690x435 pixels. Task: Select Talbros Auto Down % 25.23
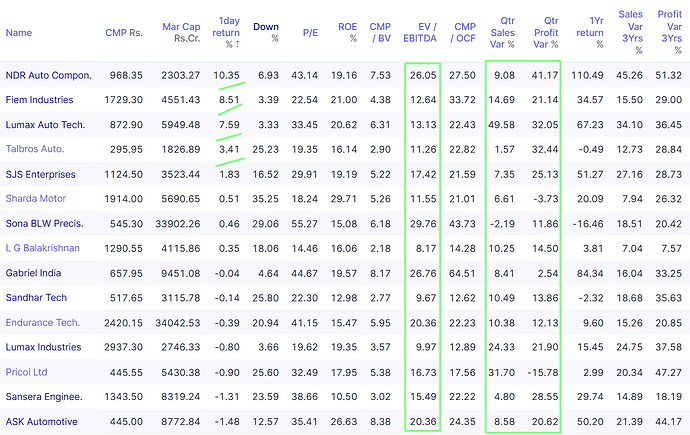(265, 149)
